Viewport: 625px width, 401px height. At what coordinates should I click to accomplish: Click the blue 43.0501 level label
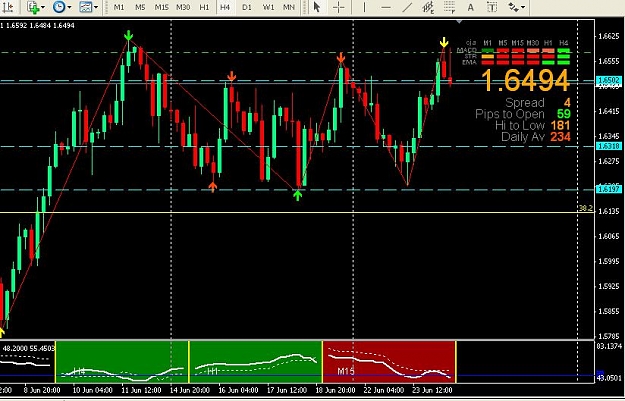[609, 377]
